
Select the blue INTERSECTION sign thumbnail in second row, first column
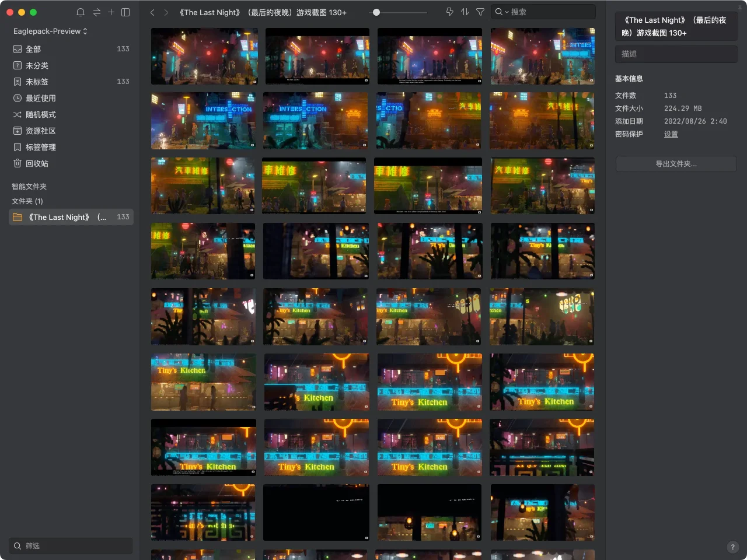coord(203,121)
